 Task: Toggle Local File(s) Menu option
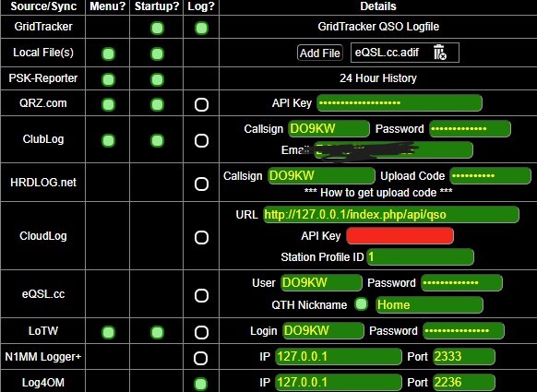pos(108,53)
